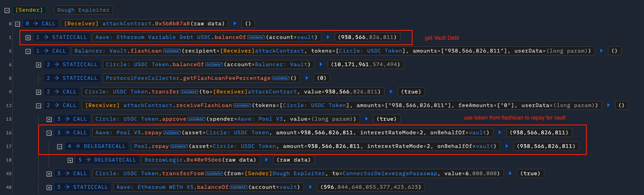Viewport: 644px width, 195px height.
Task: Click (true) result on transferFrom row
Action: coord(531,174)
